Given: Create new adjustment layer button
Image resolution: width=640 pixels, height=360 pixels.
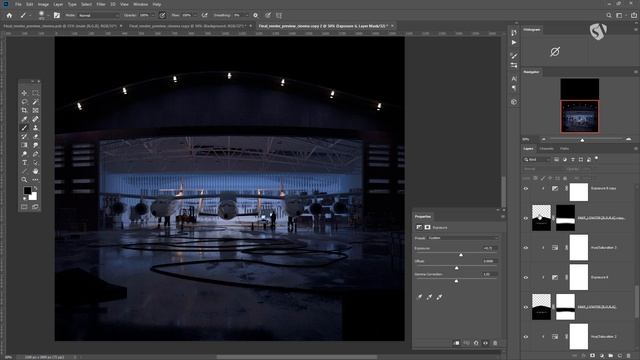Looking at the screenshot, I should coord(602,356).
